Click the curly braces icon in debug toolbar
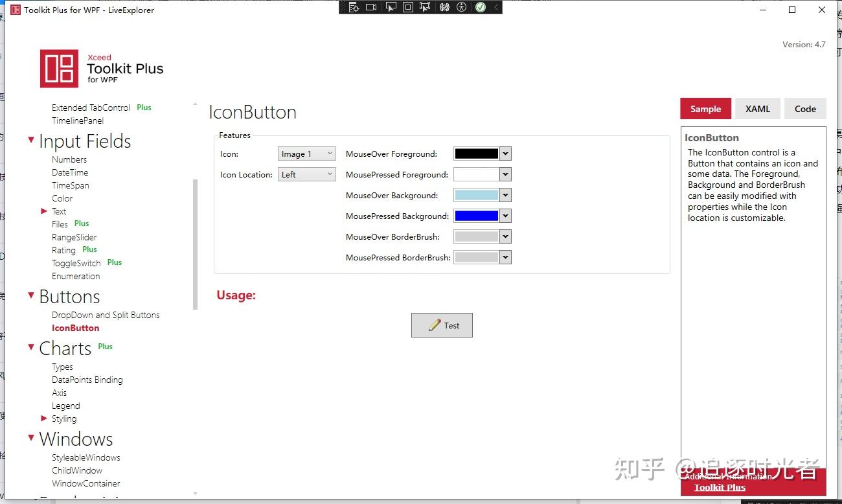 [x=444, y=7]
